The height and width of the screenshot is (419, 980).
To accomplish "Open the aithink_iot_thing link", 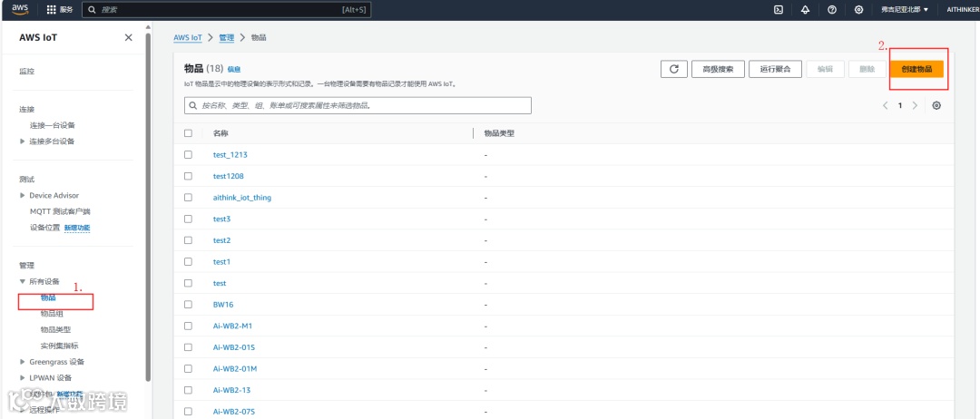I will 242,198.
